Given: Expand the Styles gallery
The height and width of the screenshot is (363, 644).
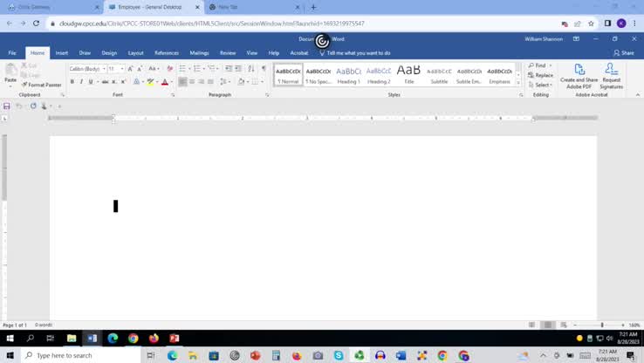Looking at the screenshot, I should coord(518,83).
